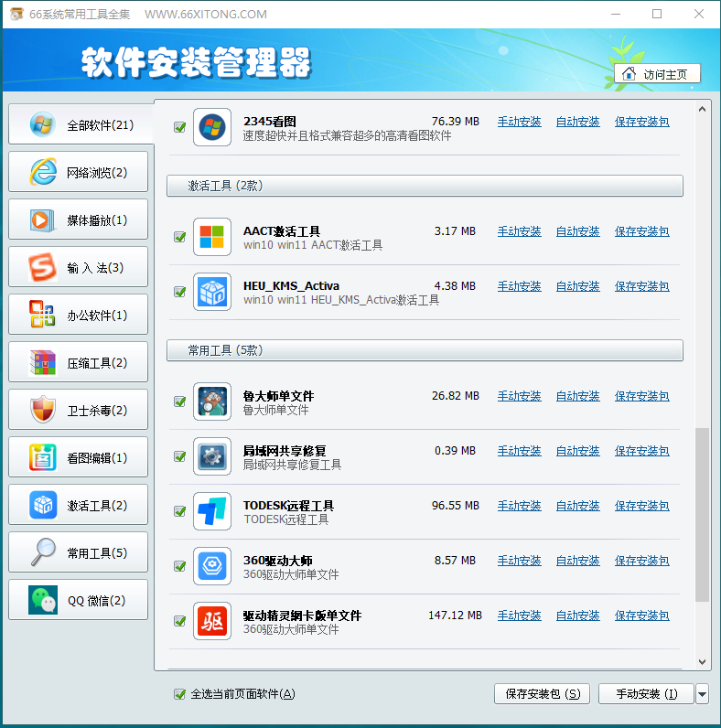Click the 360驱动大师 icon

(212, 566)
